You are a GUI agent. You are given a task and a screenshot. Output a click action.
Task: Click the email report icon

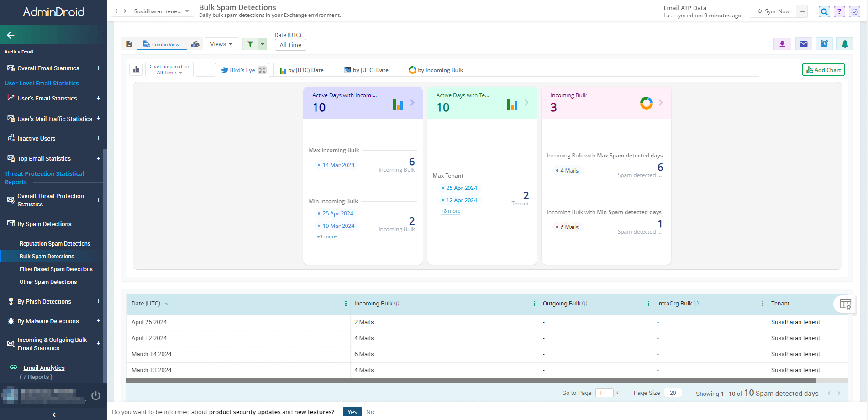coord(803,44)
